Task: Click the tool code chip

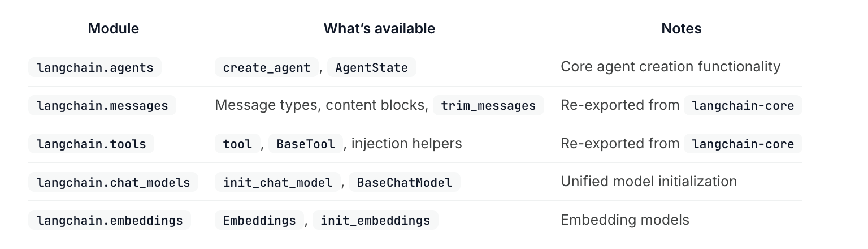Action: pos(237,144)
